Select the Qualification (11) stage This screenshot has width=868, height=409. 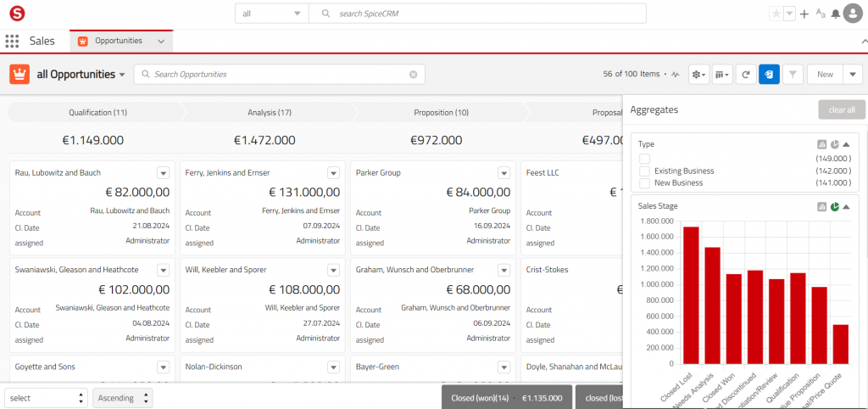[x=98, y=113]
